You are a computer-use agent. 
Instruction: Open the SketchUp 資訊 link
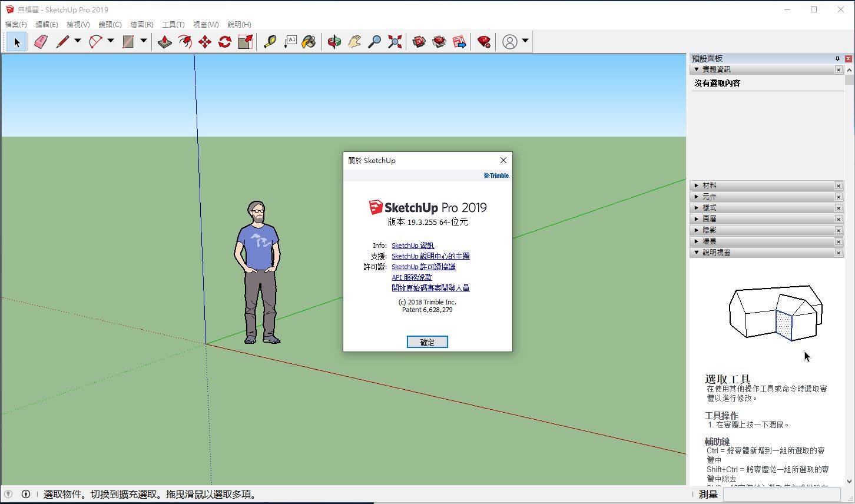coord(413,246)
